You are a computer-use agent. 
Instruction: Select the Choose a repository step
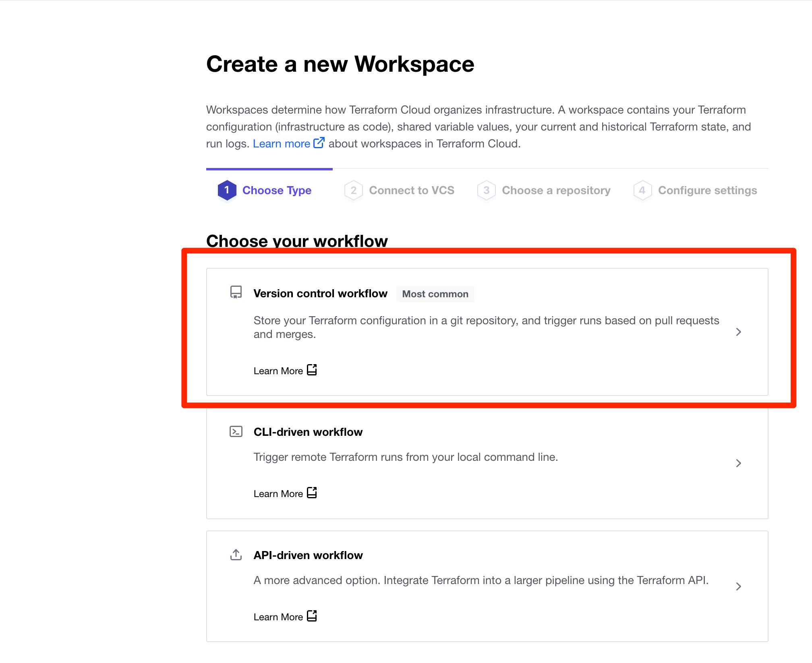pos(556,190)
